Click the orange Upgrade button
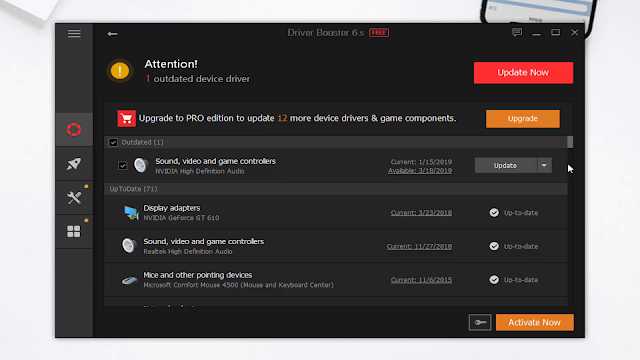This screenshot has height=360, width=640. [522, 119]
